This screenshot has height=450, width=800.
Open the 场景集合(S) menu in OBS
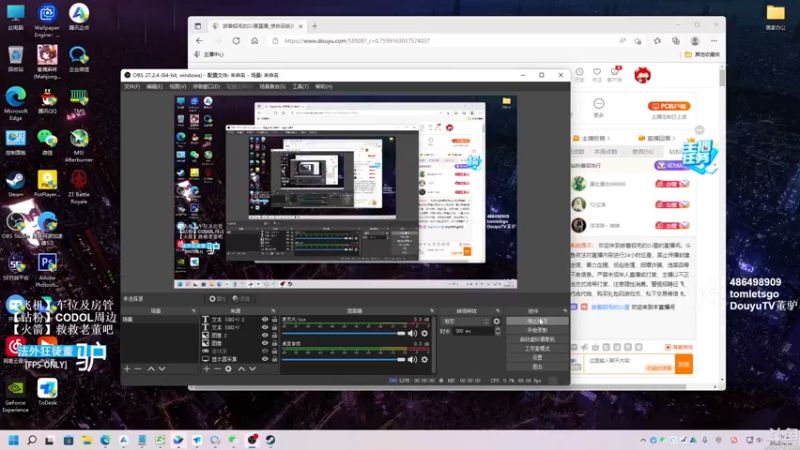point(272,87)
